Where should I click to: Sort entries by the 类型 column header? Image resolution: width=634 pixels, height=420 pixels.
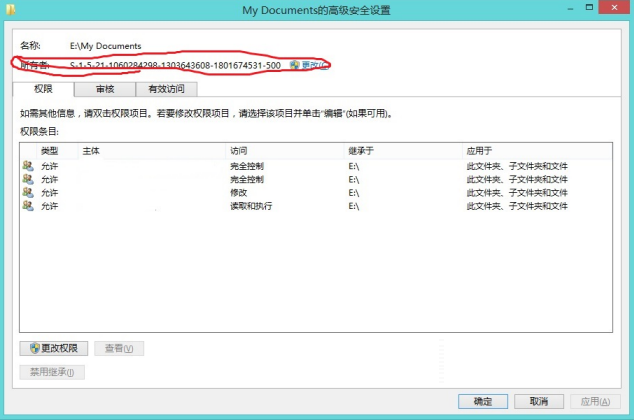pyautogui.click(x=48, y=150)
